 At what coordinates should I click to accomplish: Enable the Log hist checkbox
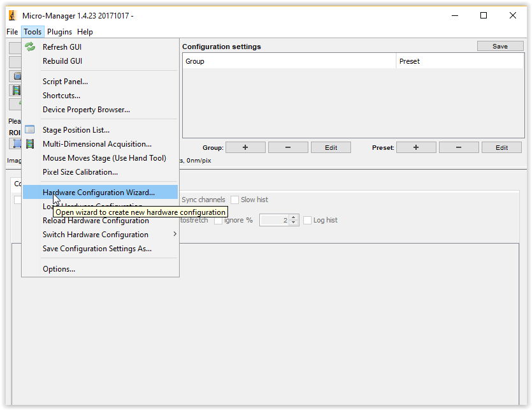(307, 220)
